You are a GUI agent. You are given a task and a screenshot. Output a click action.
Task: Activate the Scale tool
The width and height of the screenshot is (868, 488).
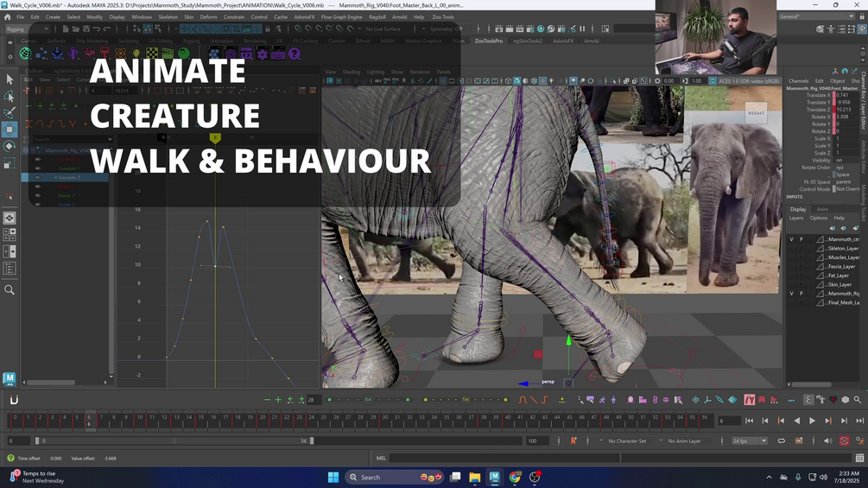(10, 163)
